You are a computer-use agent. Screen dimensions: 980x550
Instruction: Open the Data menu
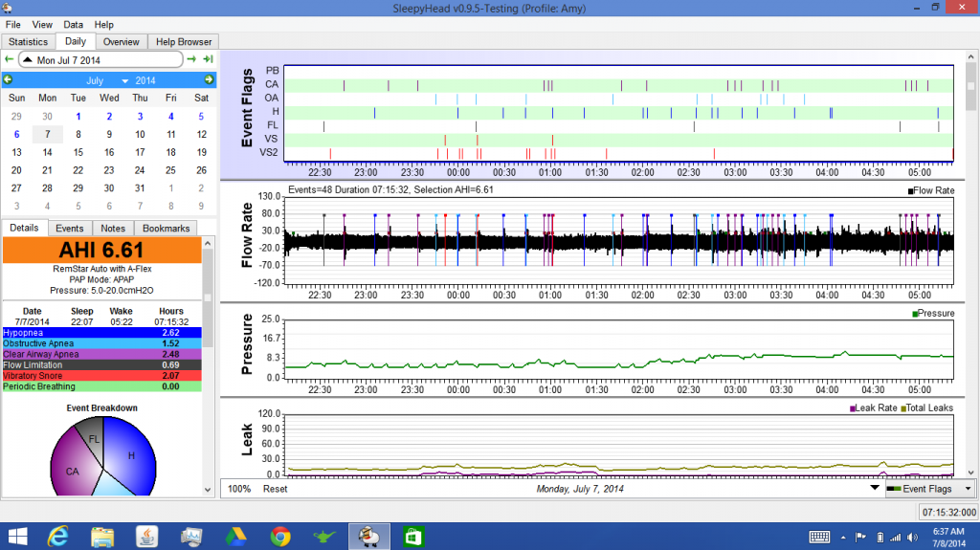pyautogui.click(x=74, y=24)
